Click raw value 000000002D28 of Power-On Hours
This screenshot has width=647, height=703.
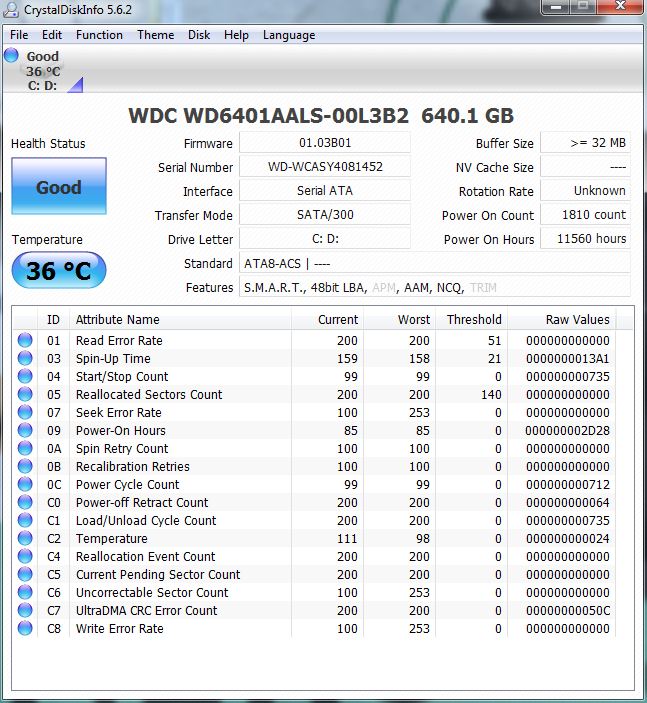pyautogui.click(x=568, y=430)
